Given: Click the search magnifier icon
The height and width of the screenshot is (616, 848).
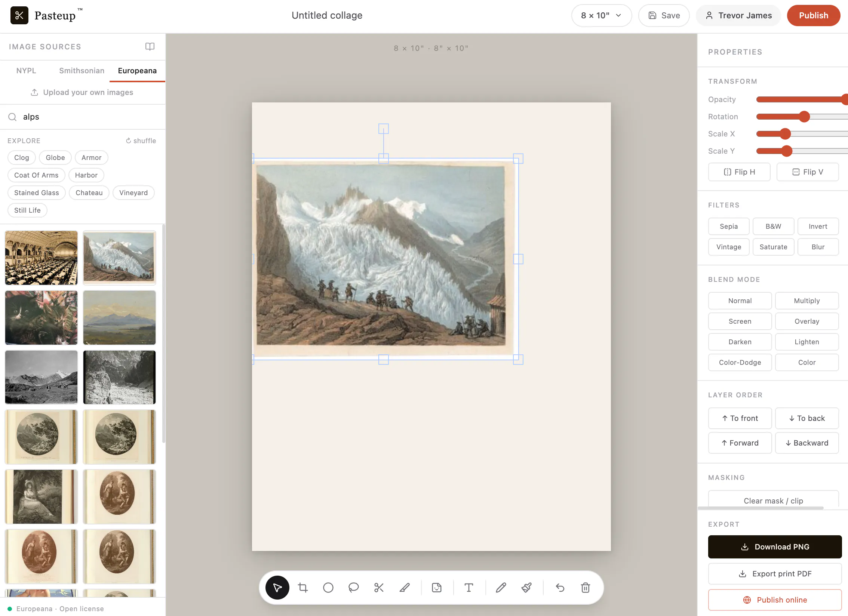Looking at the screenshot, I should (x=12, y=117).
